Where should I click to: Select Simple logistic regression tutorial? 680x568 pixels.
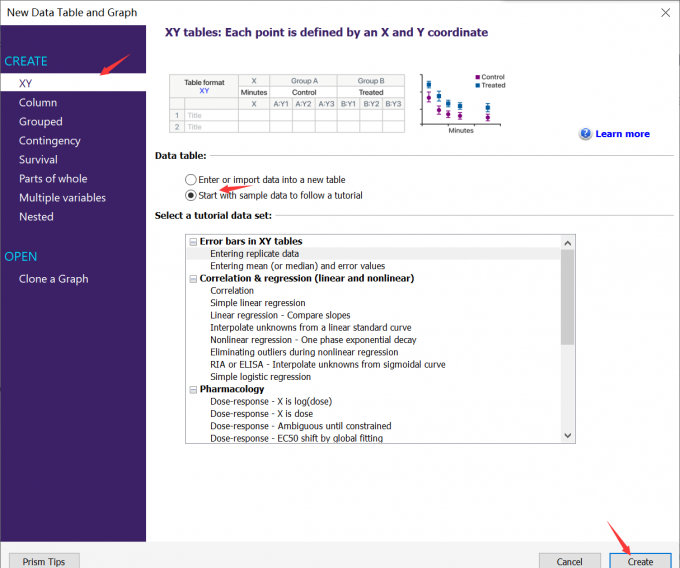tap(261, 377)
